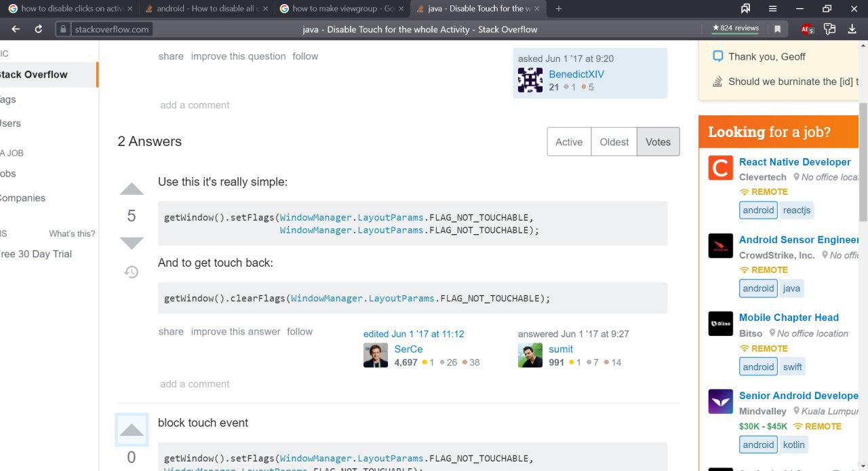The width and height of the screenshot is (868, 471).
Task: Click the 'reactjs' tag
Action: pyautogui.click(x=796, y=210)
